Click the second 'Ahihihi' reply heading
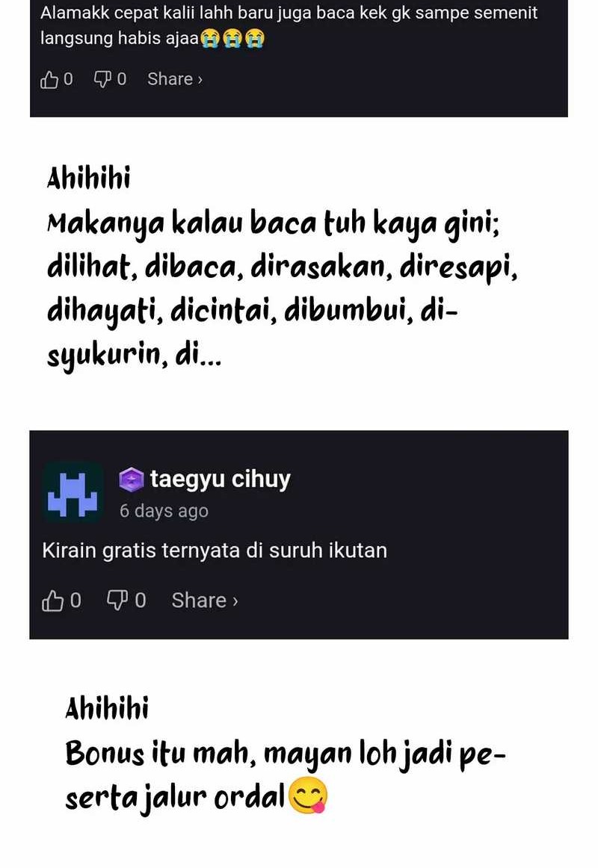Viewport: 598px width, 868px height. (107, 709)
